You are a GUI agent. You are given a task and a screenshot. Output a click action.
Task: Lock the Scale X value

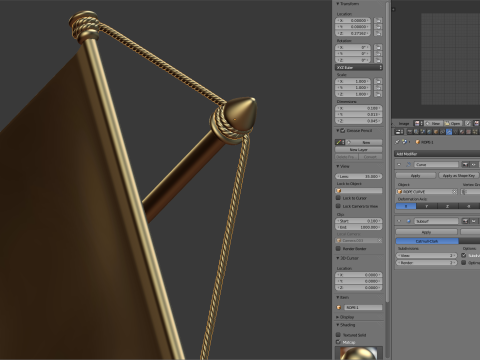pos(378,81)
